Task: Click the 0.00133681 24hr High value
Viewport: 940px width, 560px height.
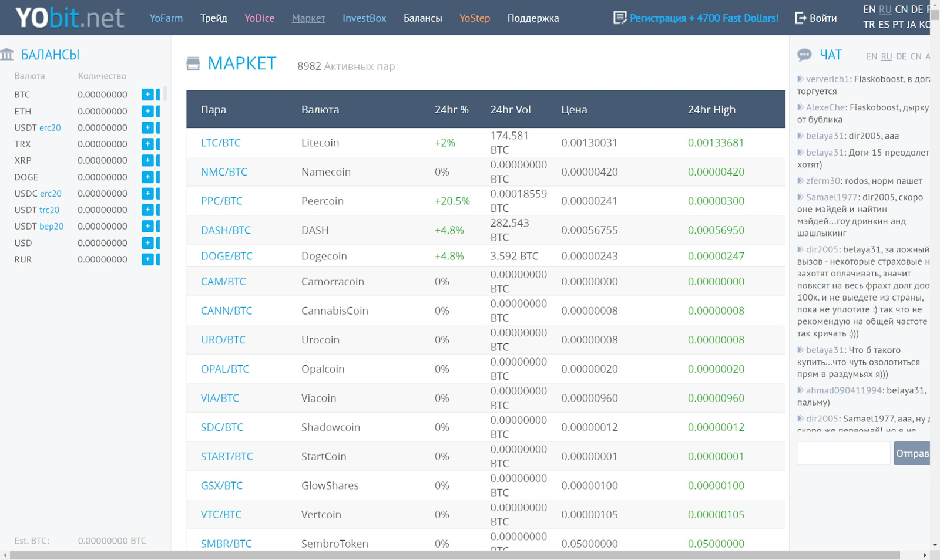Action: (716, 143)
